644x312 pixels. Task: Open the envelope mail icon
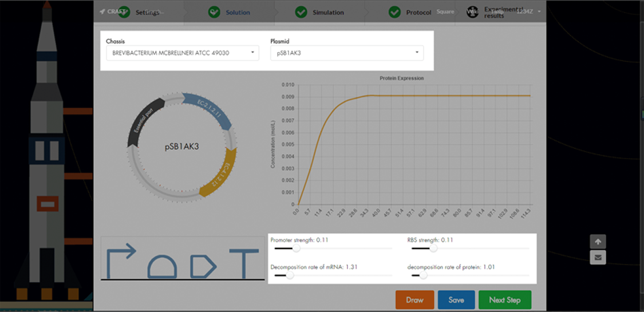point(598,258)
